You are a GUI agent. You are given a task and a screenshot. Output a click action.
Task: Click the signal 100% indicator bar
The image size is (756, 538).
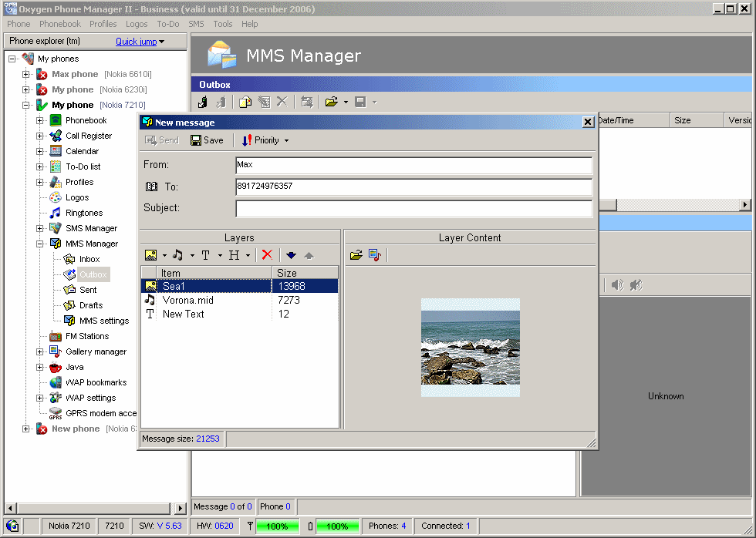click(277, 526)
